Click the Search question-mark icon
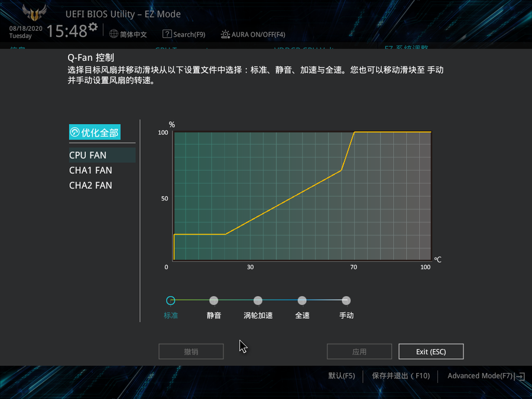532x399 pixels. [167, 34]
